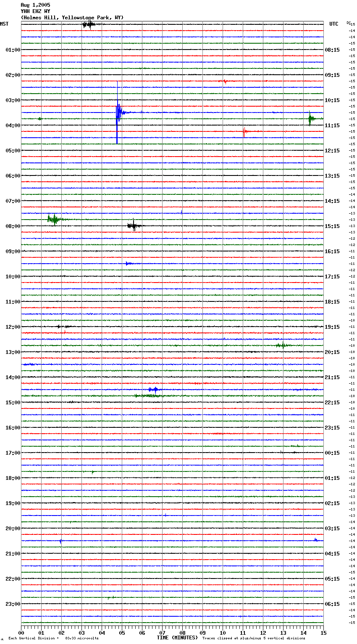357x644 pixels.
Task: Click the "03:00" MST time label
Action: pyautogui.click(x=13, y=100)
